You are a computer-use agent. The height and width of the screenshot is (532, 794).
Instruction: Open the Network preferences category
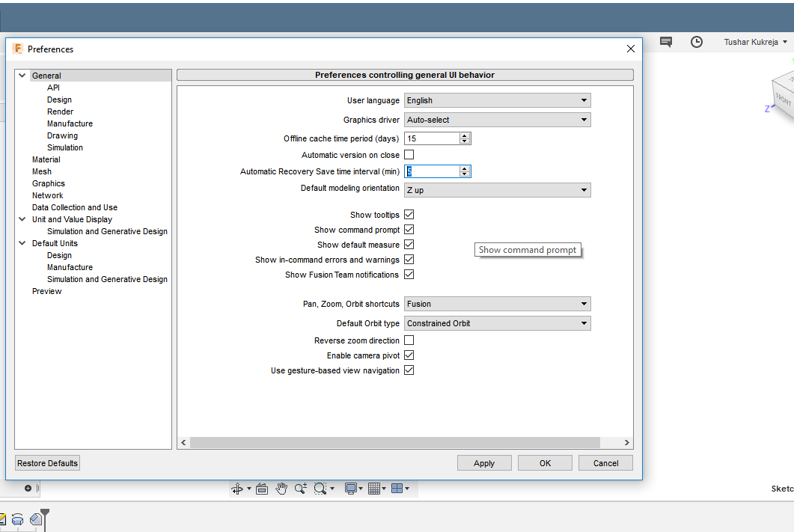tap(48, 195)
